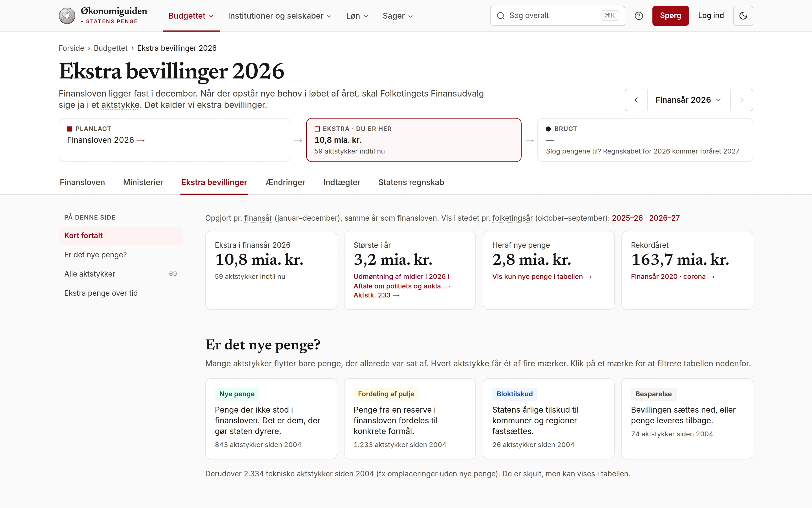Screen dimensions: 812x508
Task: Click the red square Planlagt marker icon
Action: click(69, 129)
